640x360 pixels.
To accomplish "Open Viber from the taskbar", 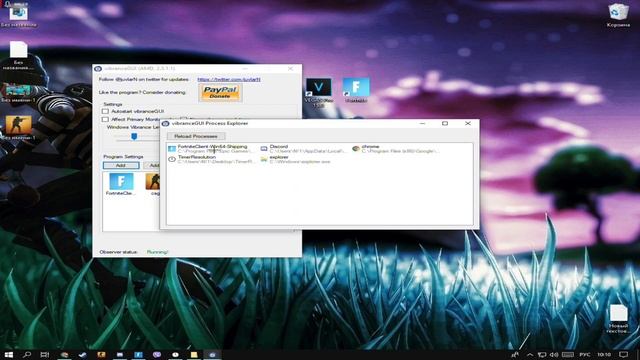I will [x=157, y=355].
